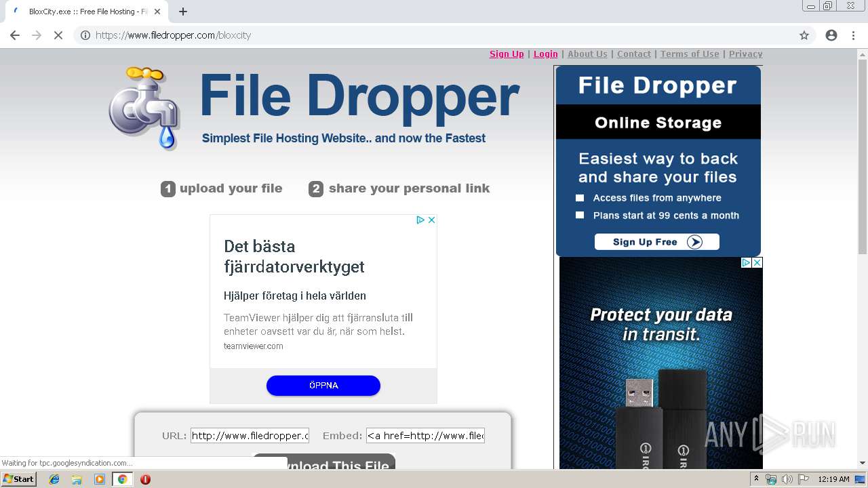Click the AdChoices icon on TeamViewer ad
The image size is (868, 488).
(x=420, y=220)
